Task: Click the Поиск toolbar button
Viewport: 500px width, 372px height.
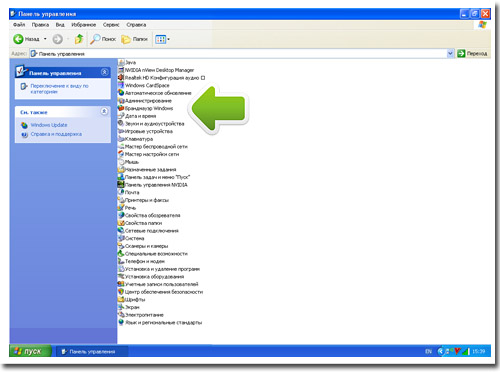Action: pyautogui.click(x=103, y=39)
